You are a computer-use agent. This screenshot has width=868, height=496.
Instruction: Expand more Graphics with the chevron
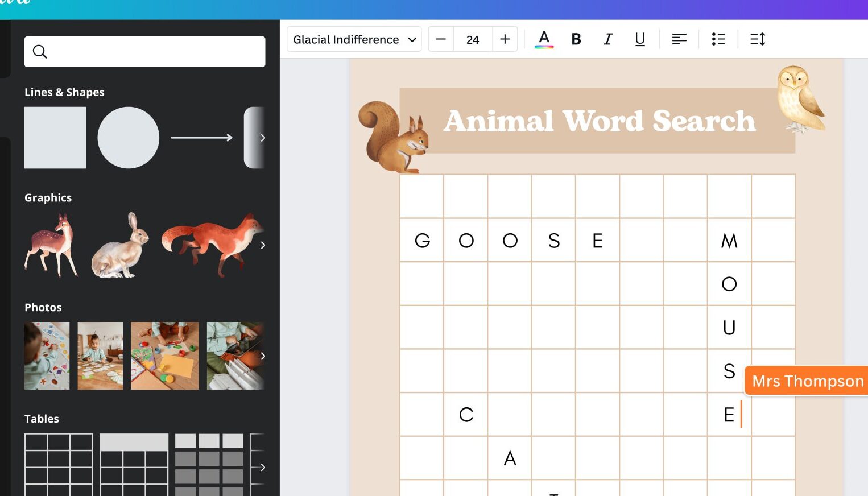click(x=263, y=245)
